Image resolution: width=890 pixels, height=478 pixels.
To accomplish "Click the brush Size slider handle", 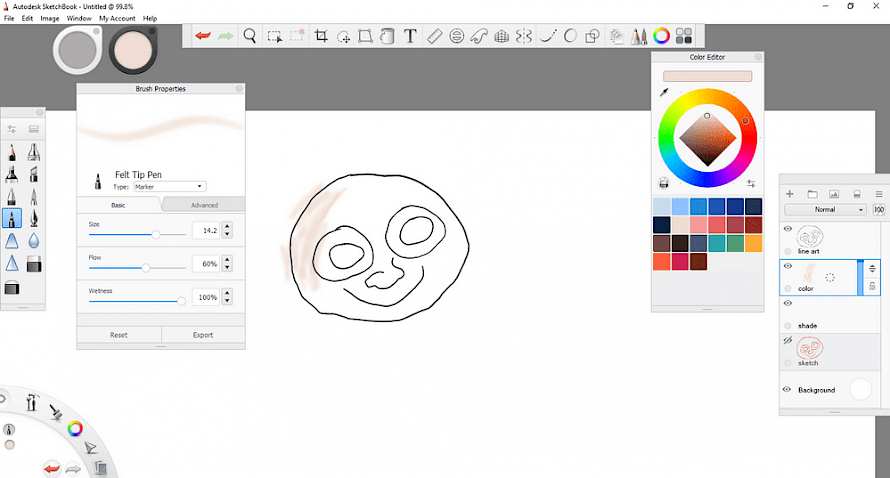I will pos(156,234).
